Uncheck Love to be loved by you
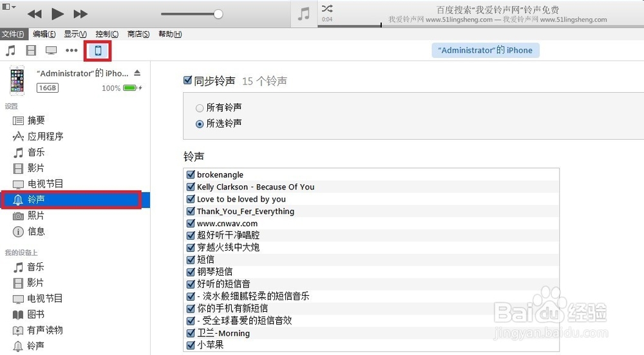 (191, 199)
